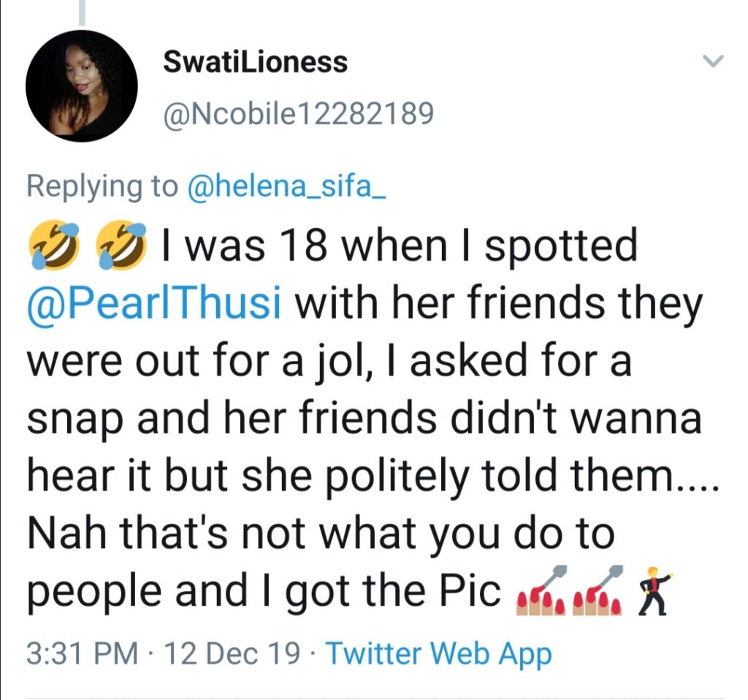
Task: Open the 3:31 PM timestamp
Action: coord(82,653)
